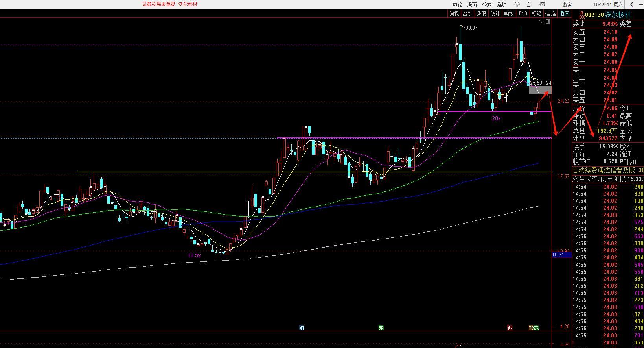Click the 多股 multi-stock toolbar button
The width and height of the screenshot is (644, 348).
[x=481, y=13]
